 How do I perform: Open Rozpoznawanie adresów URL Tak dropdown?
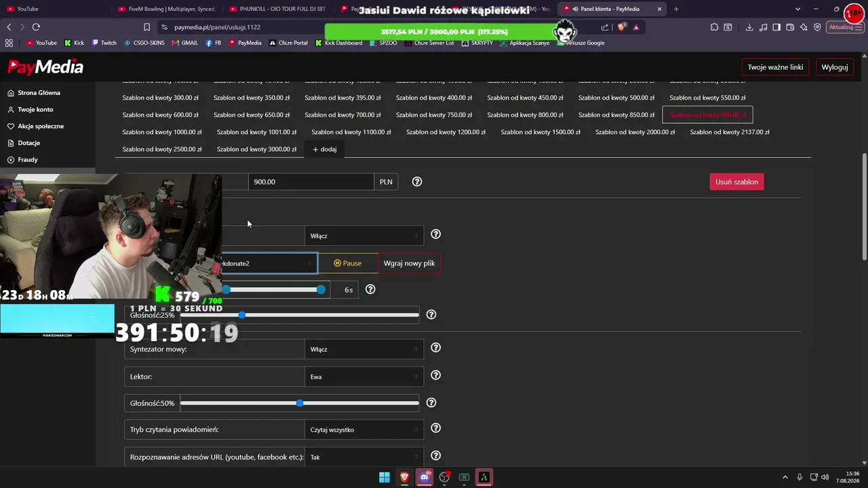pos(364,457)
